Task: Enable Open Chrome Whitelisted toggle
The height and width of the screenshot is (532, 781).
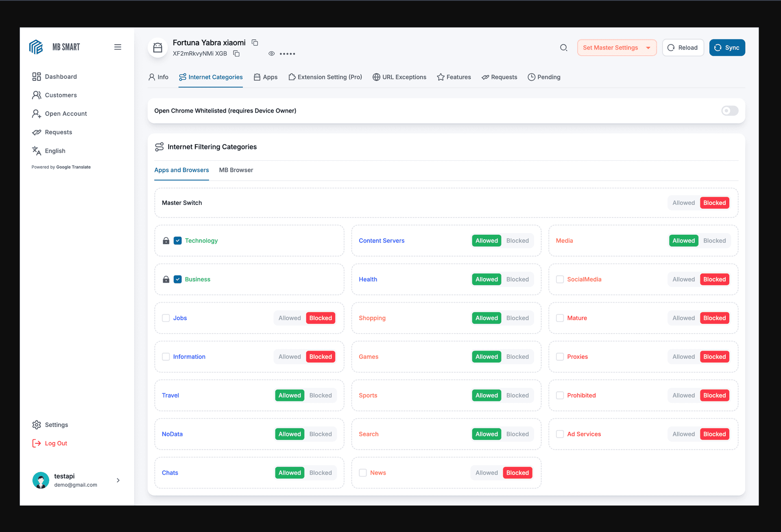Action: point(729,111)
